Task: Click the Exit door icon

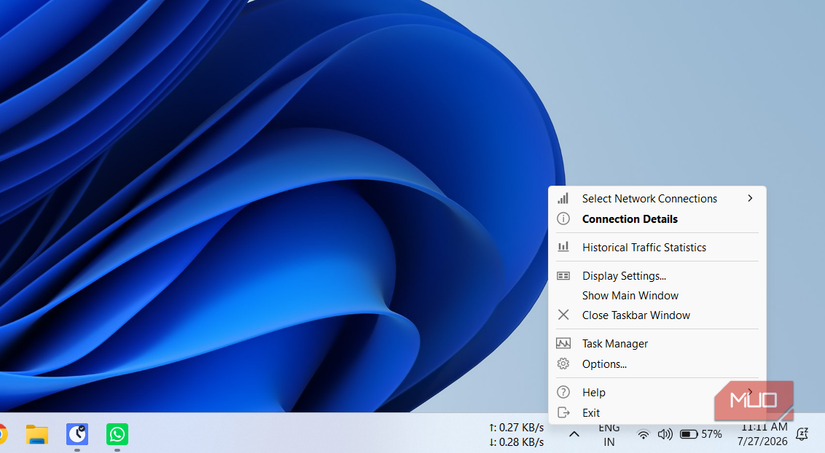Action: pos(563,412)
